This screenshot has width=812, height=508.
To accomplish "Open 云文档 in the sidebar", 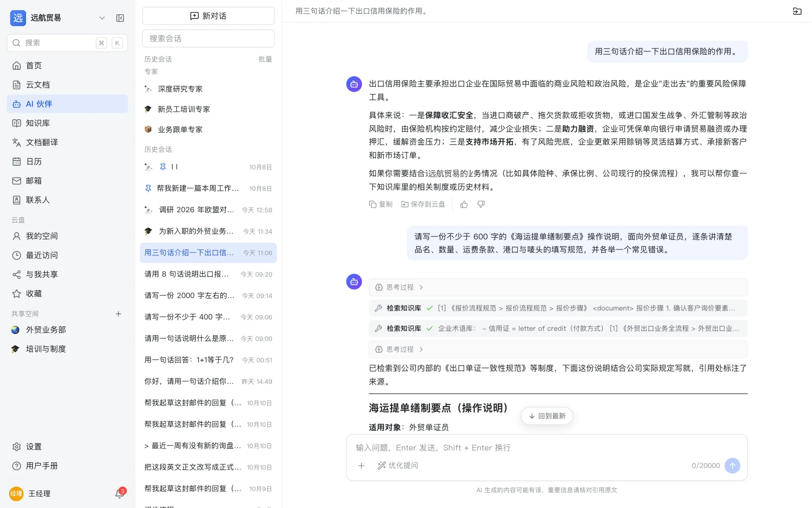I will pos(67,85).
